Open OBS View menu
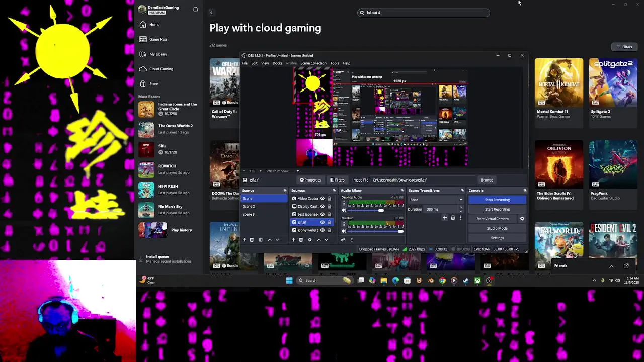Image resolution: width=644 pixels, height=362 pixels. click(x=265, y=63)
